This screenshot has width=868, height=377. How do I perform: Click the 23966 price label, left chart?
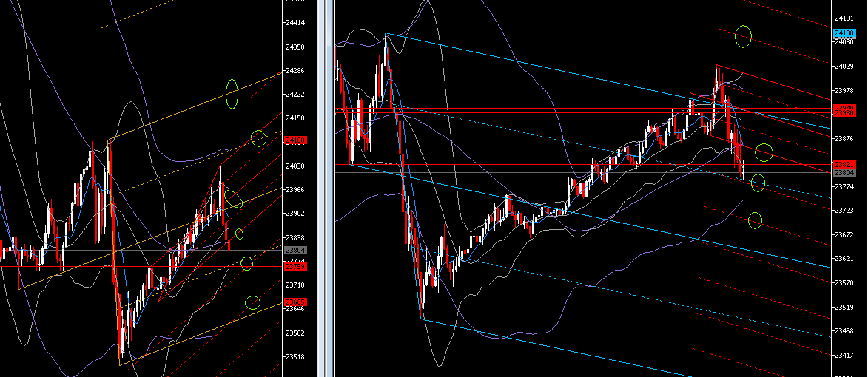click(295, 189)
